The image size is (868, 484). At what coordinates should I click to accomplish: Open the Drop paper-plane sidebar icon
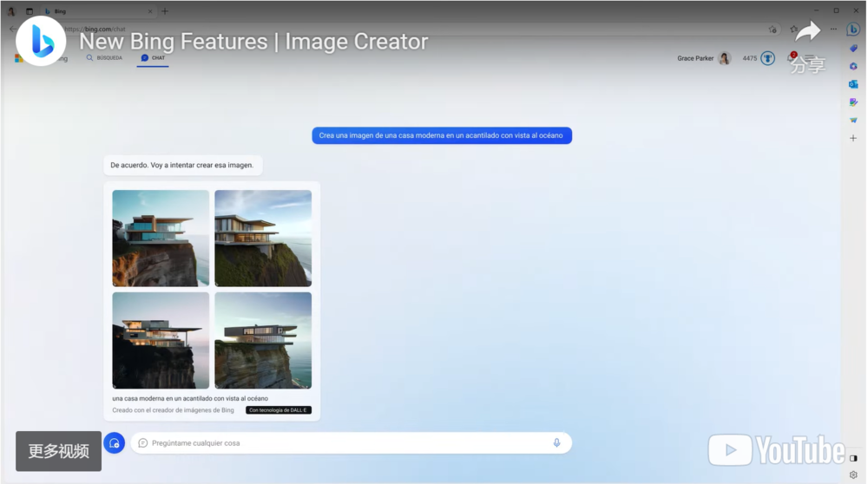[853, 120]
